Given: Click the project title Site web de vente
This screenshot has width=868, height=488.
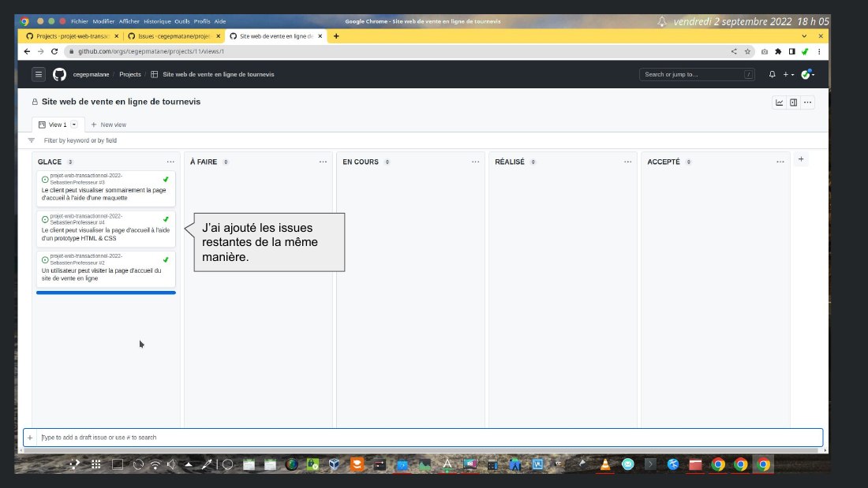Looking at the screenshot, I should (121, 102).
